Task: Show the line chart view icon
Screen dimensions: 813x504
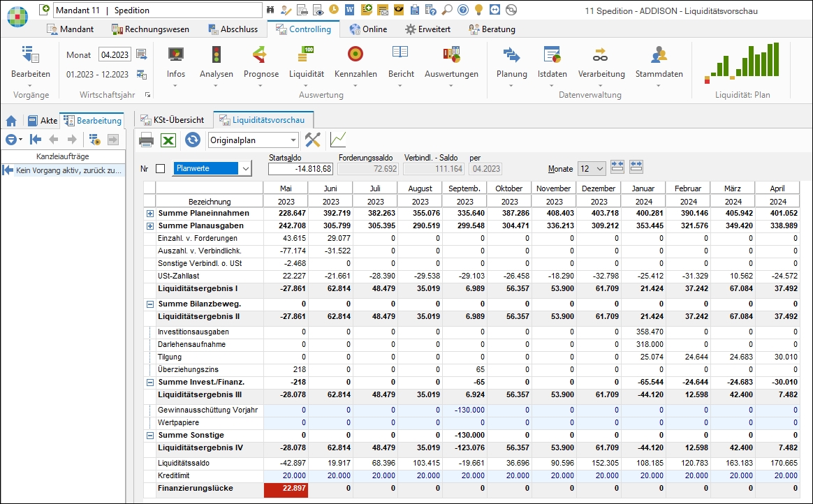Action: pyautogui.click(x=338, y=140)
